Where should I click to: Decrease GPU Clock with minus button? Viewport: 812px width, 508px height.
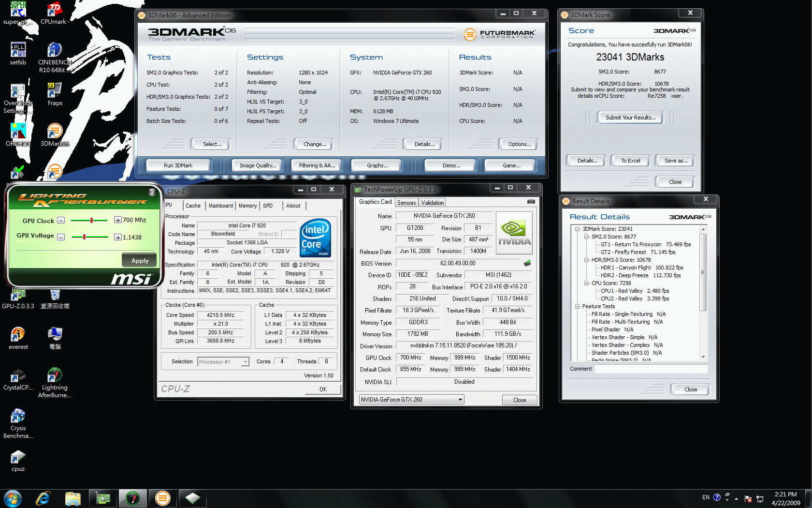[x=61, y=220]
